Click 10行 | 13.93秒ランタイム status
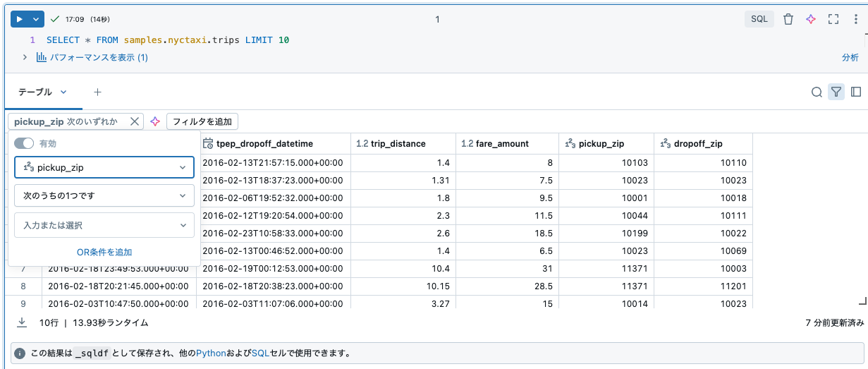Screen dimensions: 868x369 tap(94, 322)
